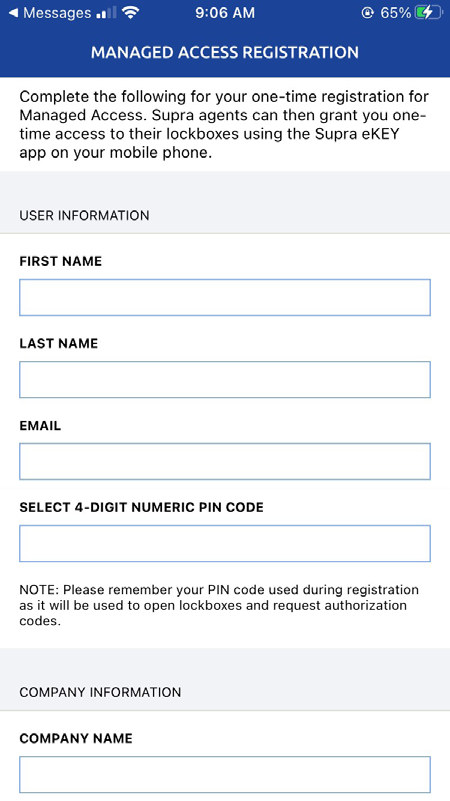Tap the PIN code reminder note
This screenshot has width=450, height=801.
219,606
